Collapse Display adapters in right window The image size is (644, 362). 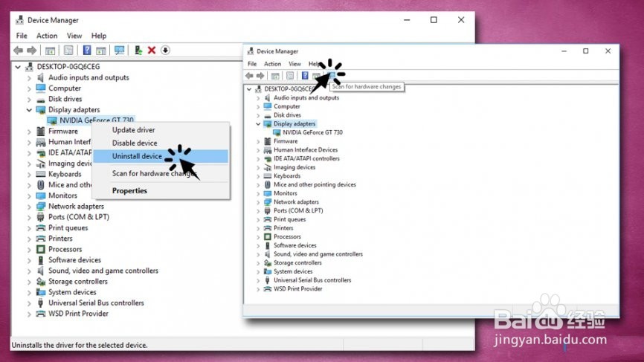click(258, 124)
